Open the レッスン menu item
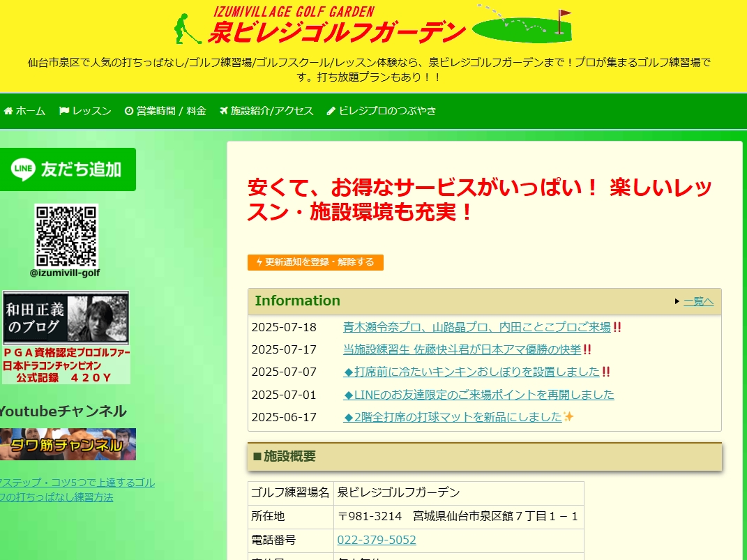747x560 pixels. click(91, 111)
